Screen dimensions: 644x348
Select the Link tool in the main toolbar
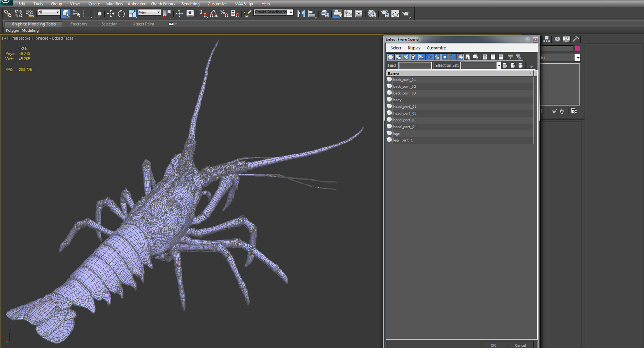[x=8, y=13]
